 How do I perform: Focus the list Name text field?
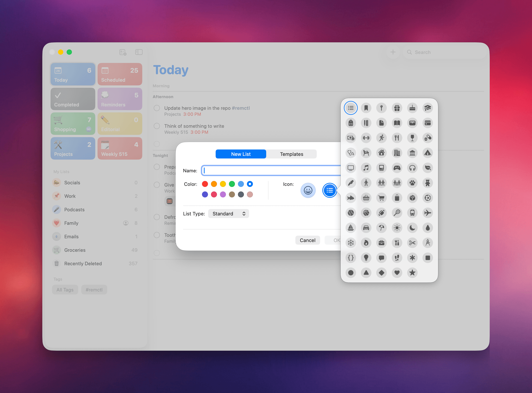coord(271,171)
